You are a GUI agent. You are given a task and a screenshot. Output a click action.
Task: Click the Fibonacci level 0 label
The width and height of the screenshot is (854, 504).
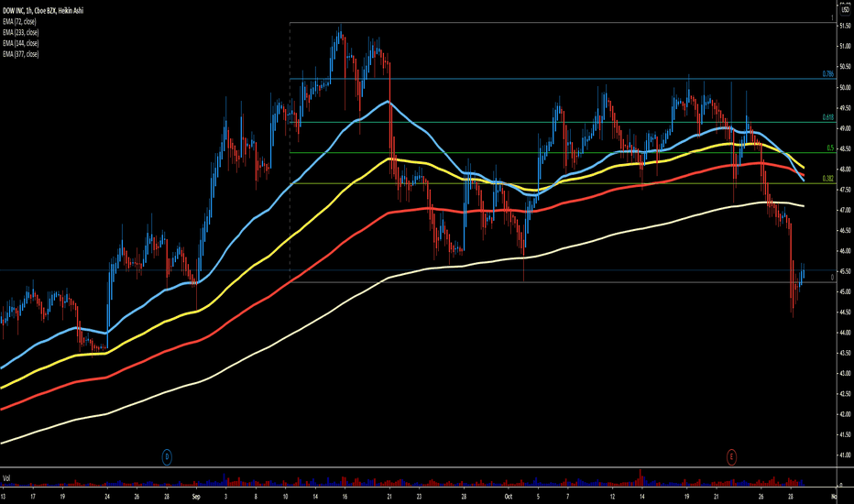point(832,277)
